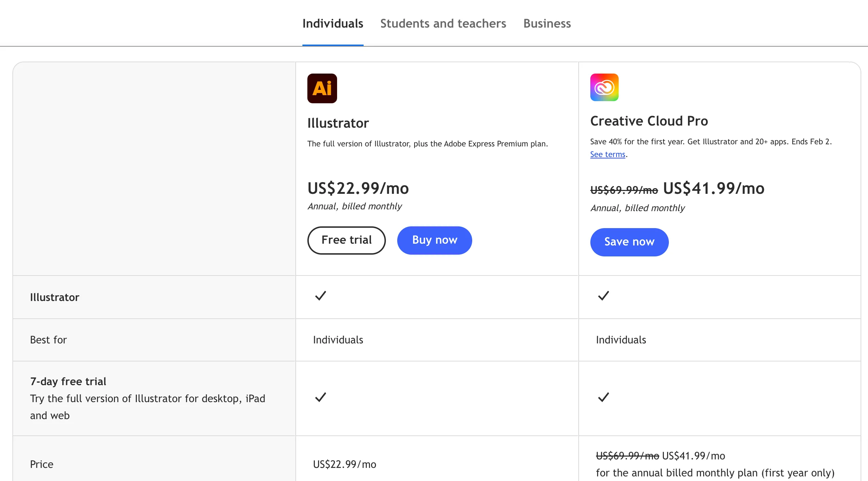Viewport: 868px width, 481px height.
Task: Switch to the Students and teachers tab
Action: (x=443, y=24)
